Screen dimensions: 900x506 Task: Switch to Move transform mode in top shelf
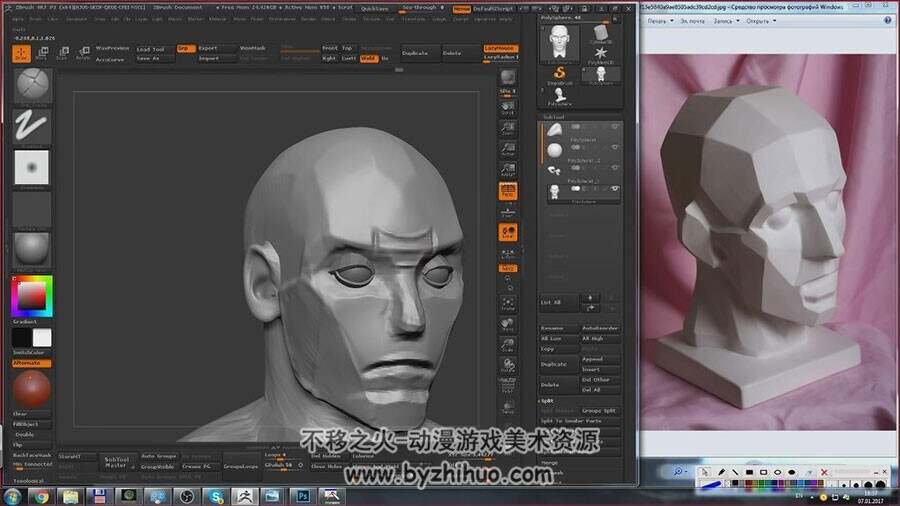(42, 53)
